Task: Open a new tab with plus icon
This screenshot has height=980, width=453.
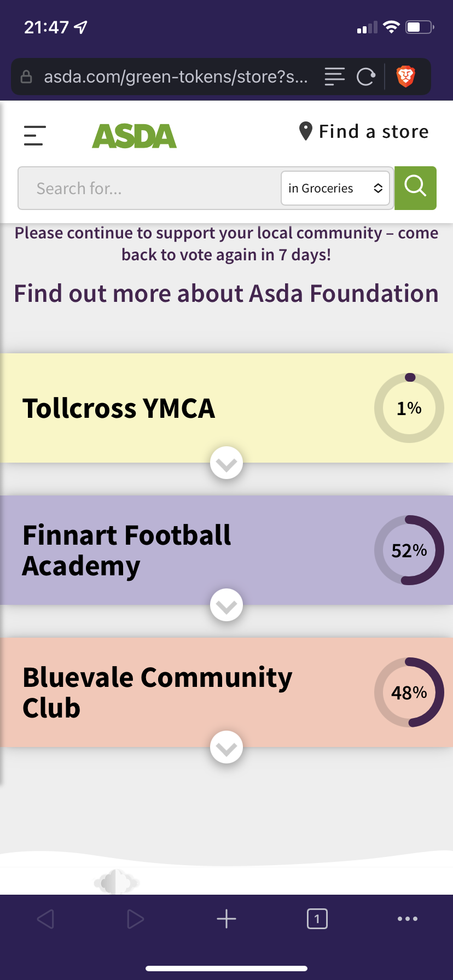Action: point(226,919)
